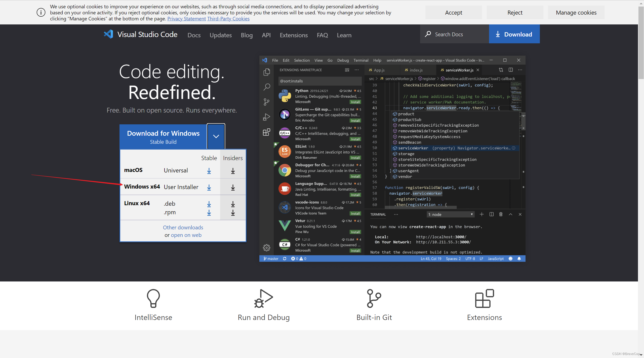Click the 'Linux x64' row label

pyautogui.click(x=137, y=203)
